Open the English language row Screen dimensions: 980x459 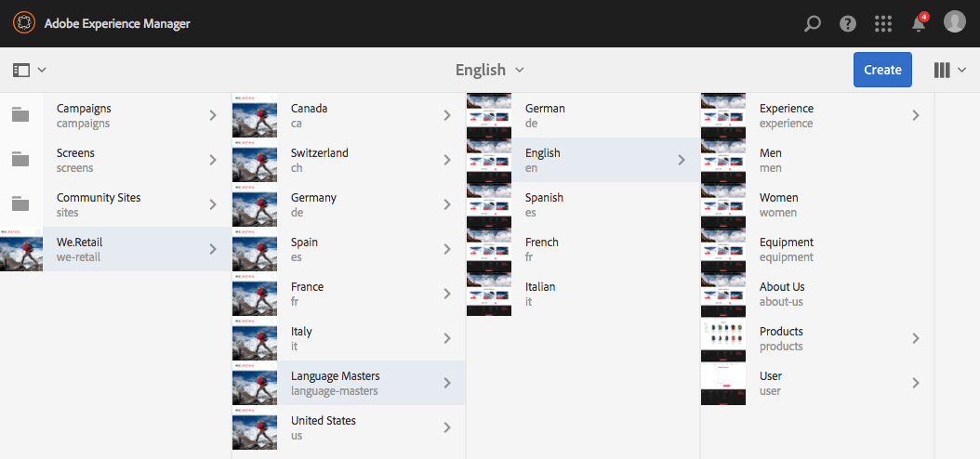click(x=583, y=160)
